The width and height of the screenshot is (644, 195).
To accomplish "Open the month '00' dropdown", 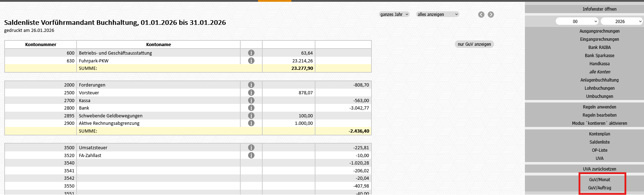I will (577, 22).
